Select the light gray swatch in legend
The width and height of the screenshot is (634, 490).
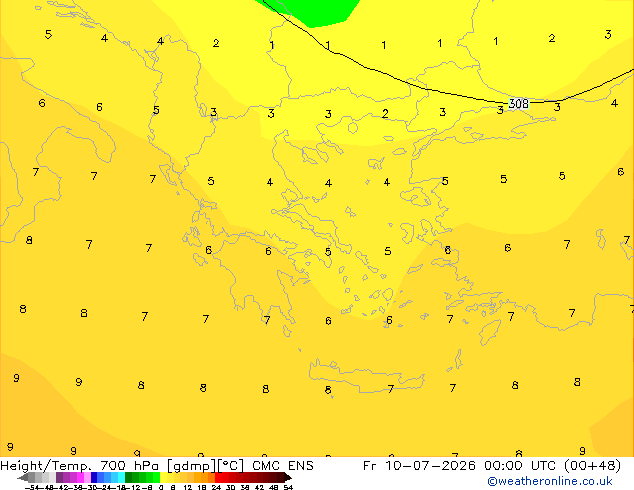pos(52,478)
